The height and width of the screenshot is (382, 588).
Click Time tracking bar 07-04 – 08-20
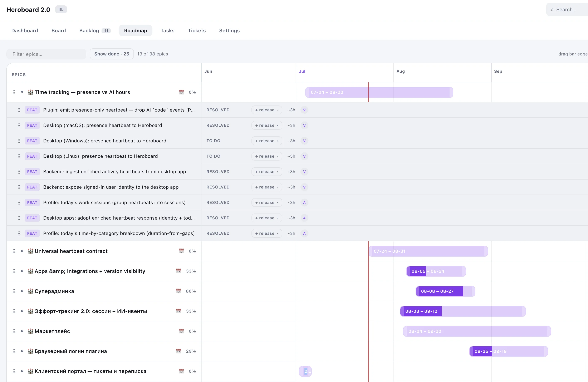point(379,92)
